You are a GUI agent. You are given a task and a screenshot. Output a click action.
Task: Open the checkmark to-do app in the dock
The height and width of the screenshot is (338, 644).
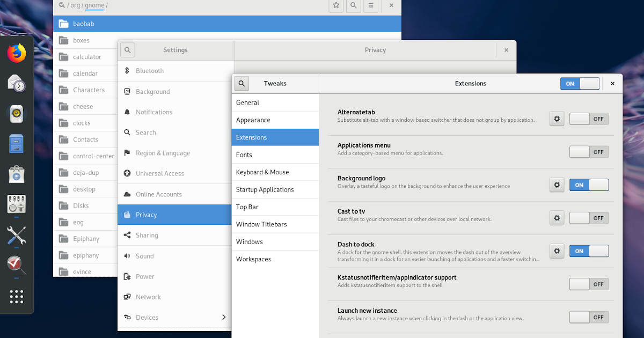[17, 264]
